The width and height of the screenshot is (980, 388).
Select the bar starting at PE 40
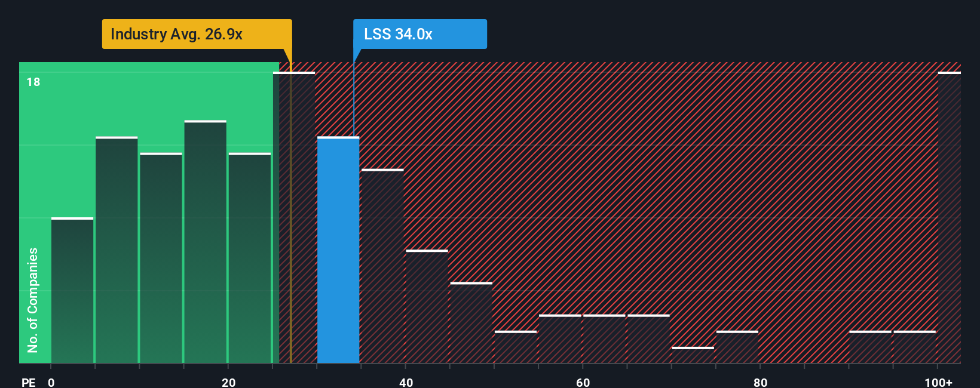click(x=427, y=307)
